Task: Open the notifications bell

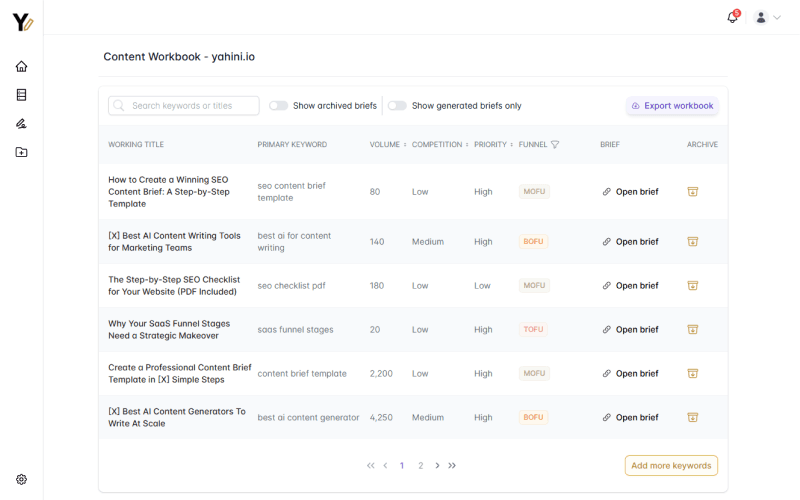Action: pyautogui.click(x=733, y=17)
